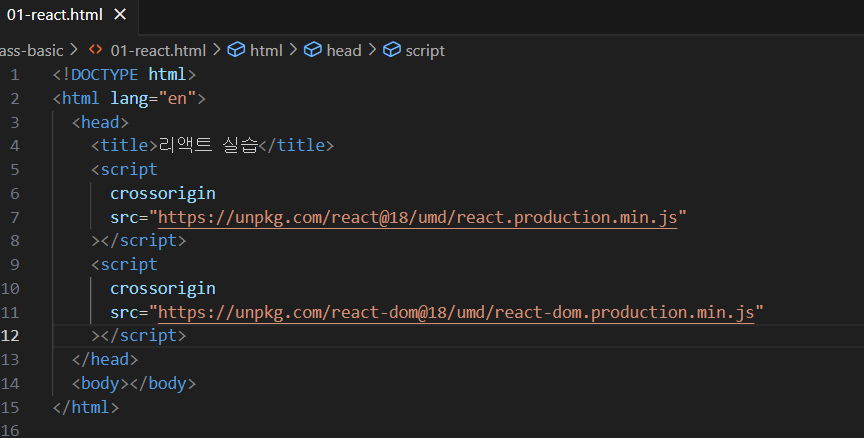
Task: Click line number 12 in gutter
Action: 10,336
